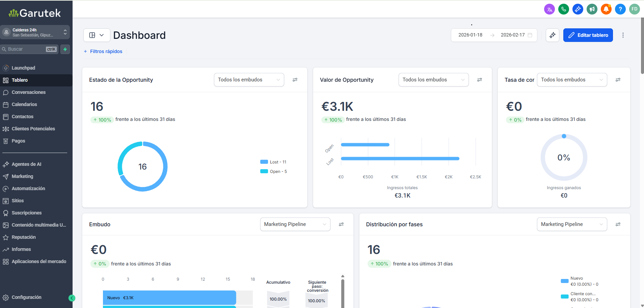Open the Todos los embudos dropdown
This screenshot has height=308, width=644.
click(249, 80)
